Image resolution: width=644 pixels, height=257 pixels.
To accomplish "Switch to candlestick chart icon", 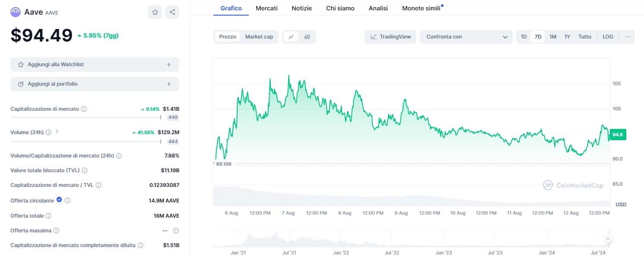I will (x=307, y=37).
